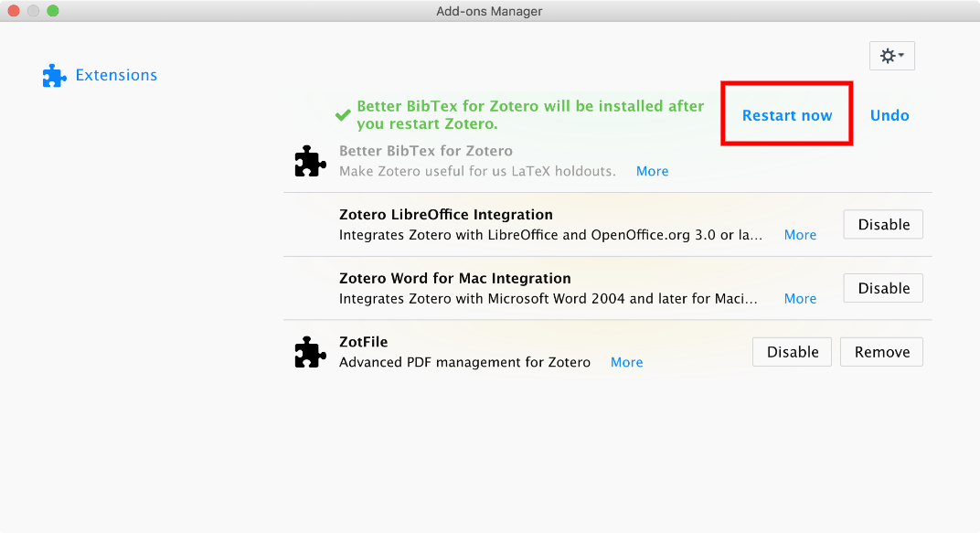Show More details for ZotFile
Image resolution: width=980 pixels, height=533 pixels.
(626, 362)
